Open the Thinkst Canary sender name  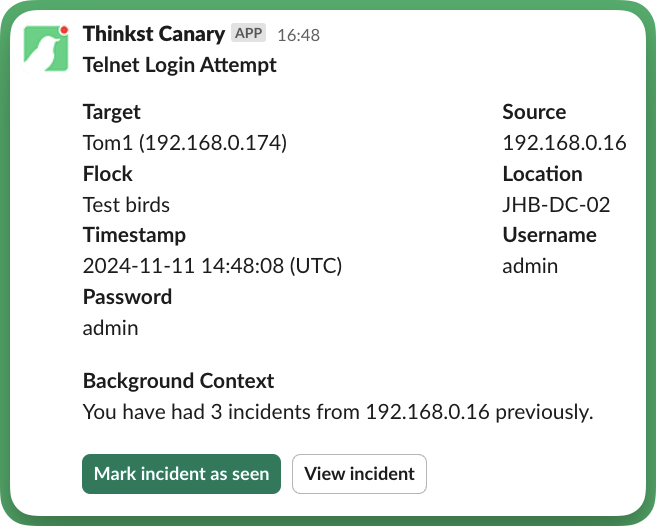click(x=154, y=34)
